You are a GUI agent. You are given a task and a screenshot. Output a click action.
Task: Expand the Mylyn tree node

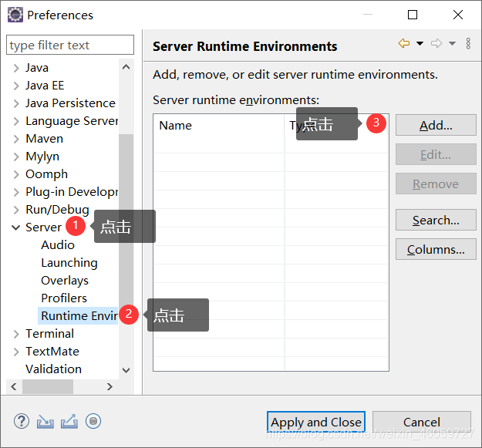tap(16, 157)
